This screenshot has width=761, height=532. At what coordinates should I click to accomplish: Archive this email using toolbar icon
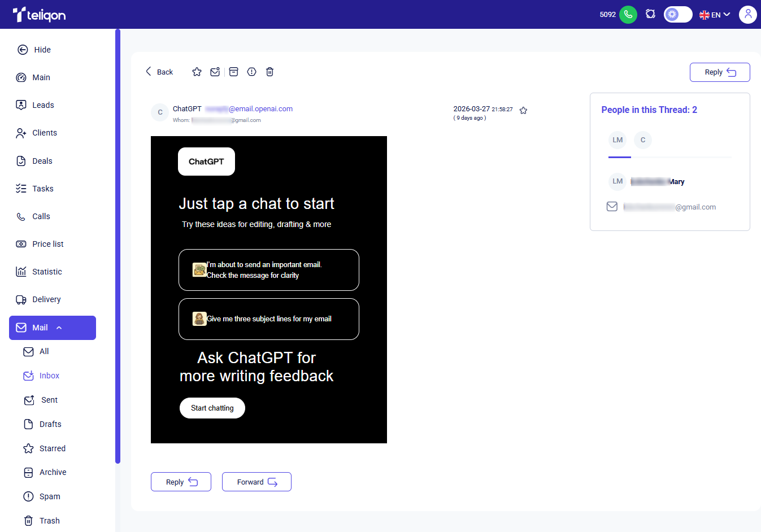click(233, 72)
